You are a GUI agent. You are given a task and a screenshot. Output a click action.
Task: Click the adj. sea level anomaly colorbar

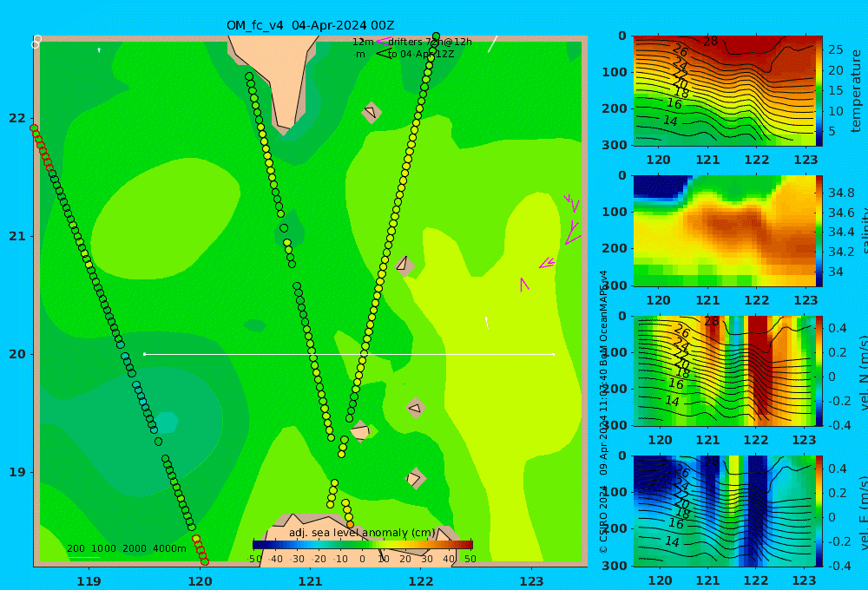(363, 545)
